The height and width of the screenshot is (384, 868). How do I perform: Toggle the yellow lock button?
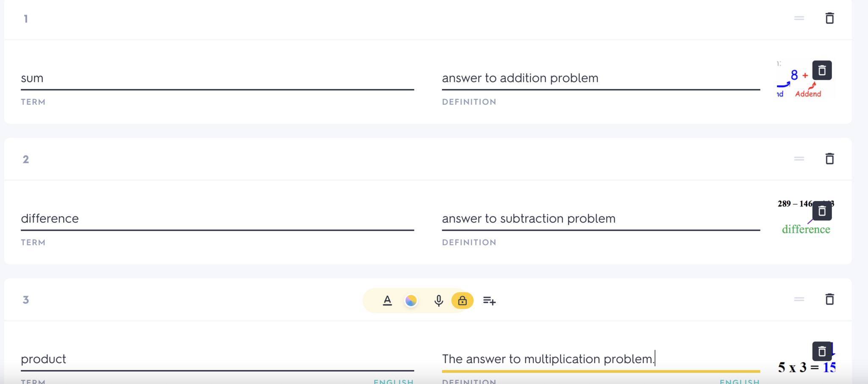(x=462, y=300)
